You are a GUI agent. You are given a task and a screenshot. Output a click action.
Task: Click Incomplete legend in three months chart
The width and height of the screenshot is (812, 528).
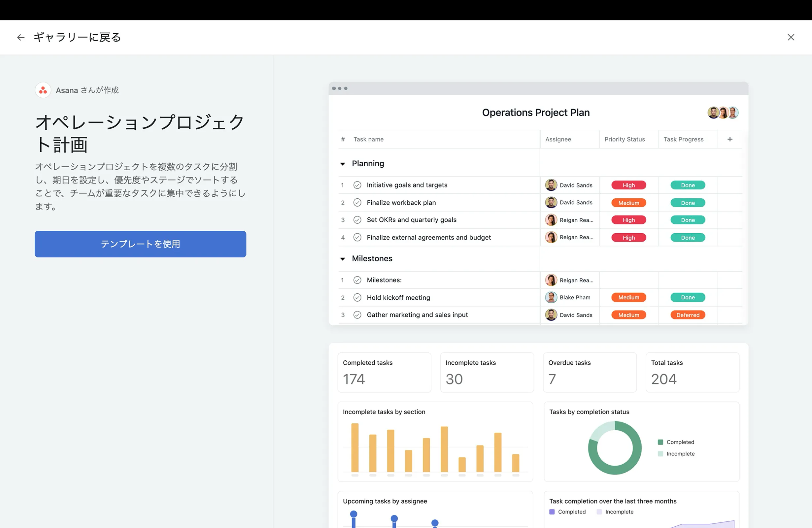click(x=615, y=511)
